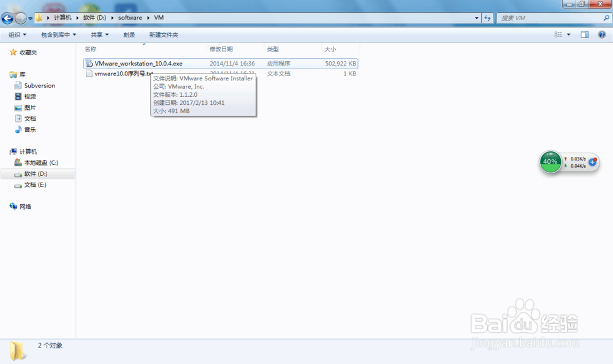Viewport: 613px width, 364px height.
Task: Click 新建文件夹 button
Action: [x=164, y=35]
